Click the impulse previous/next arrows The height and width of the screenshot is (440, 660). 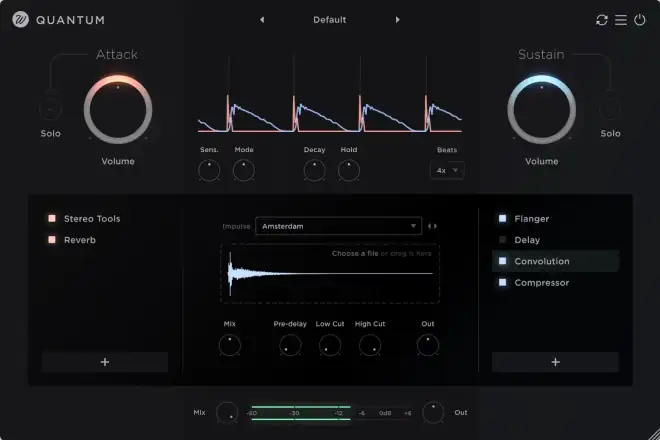(x=432, y=226)
